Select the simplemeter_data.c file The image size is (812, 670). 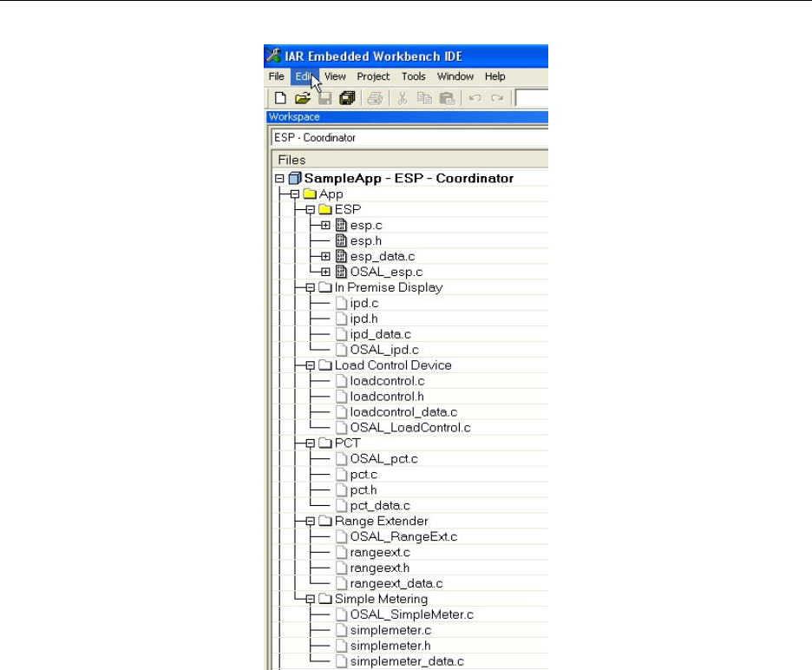click(x=407, y=661)
